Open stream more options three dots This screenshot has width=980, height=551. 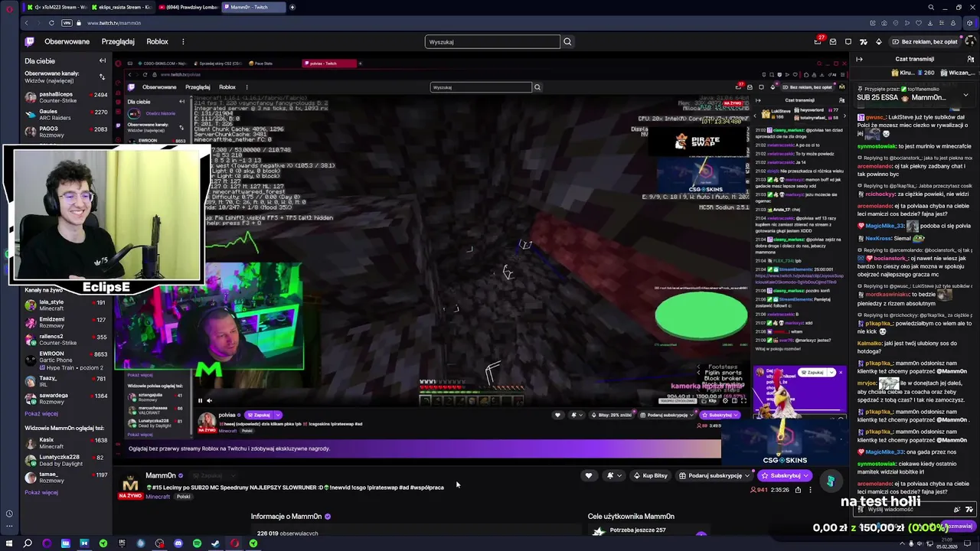[810, 490]
